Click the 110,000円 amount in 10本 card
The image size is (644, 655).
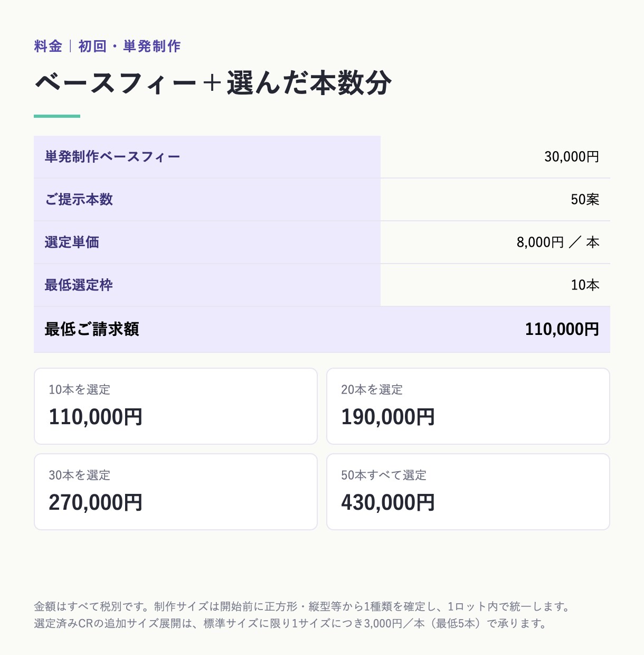[x=96, y=417]
